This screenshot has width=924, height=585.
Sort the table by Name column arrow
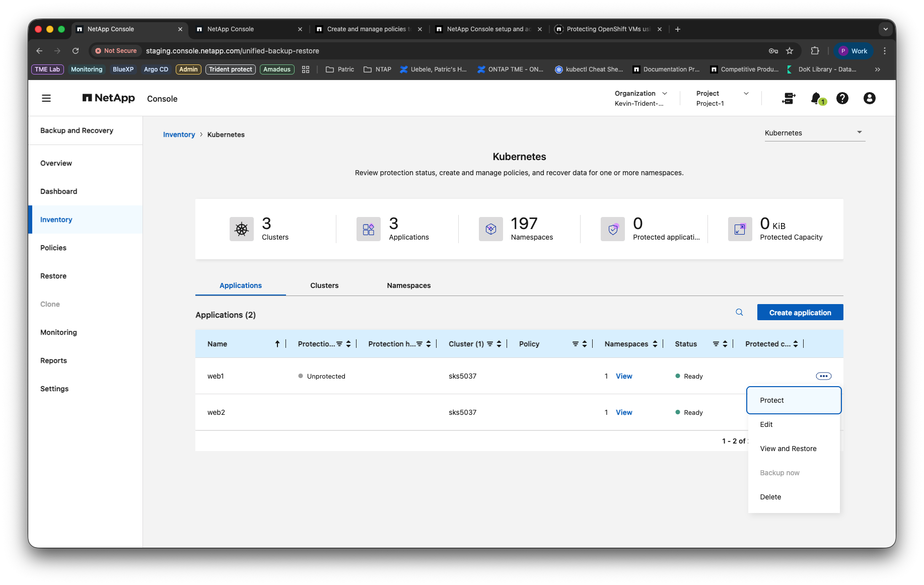[x=277, y=344]
